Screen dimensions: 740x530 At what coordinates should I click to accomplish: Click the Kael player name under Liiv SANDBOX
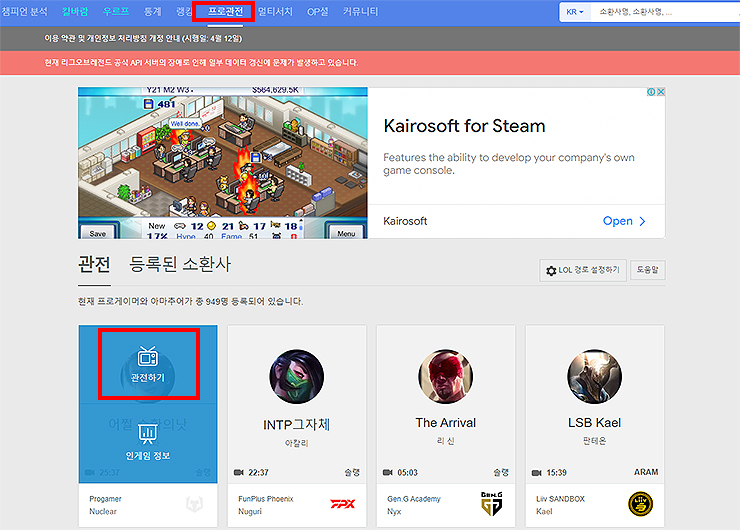click(x=544, y=511)
